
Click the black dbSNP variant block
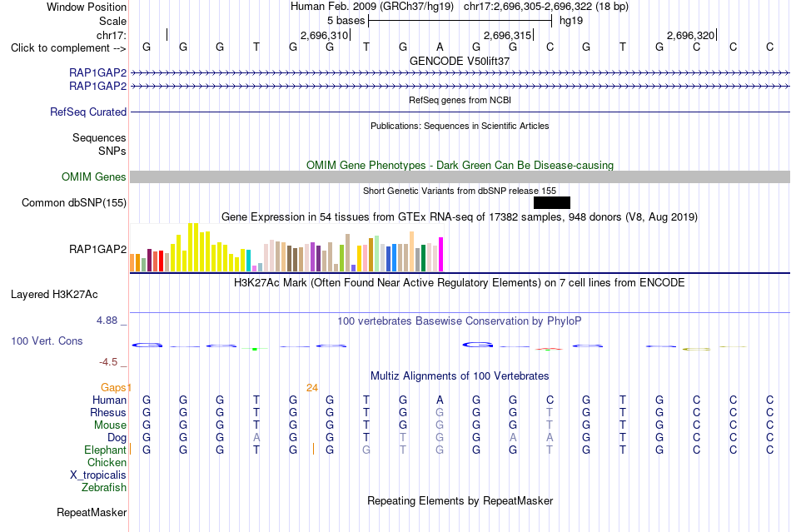[552, 202]
